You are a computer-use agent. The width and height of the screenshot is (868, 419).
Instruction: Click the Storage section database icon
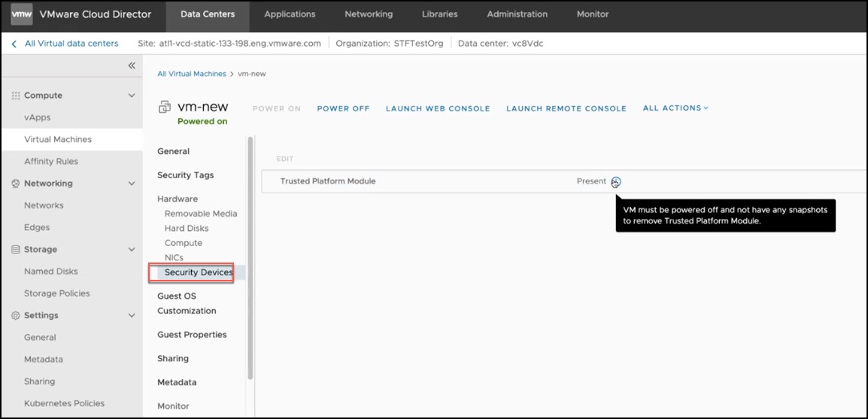[16, 249]
